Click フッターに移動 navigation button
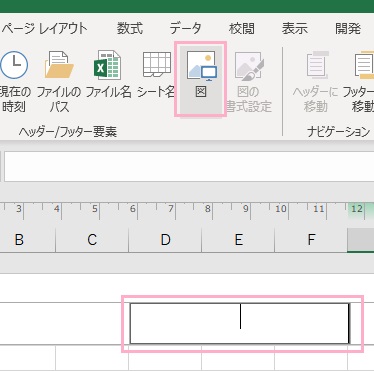Screen dimensions: 374x371 pyautogui.click(x=359, y=81)
